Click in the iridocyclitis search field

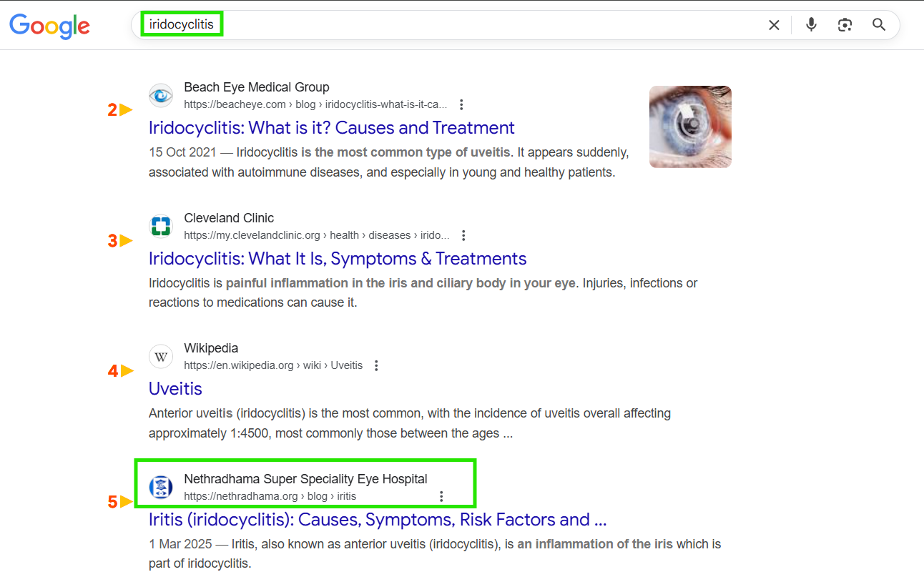point(429,25)
